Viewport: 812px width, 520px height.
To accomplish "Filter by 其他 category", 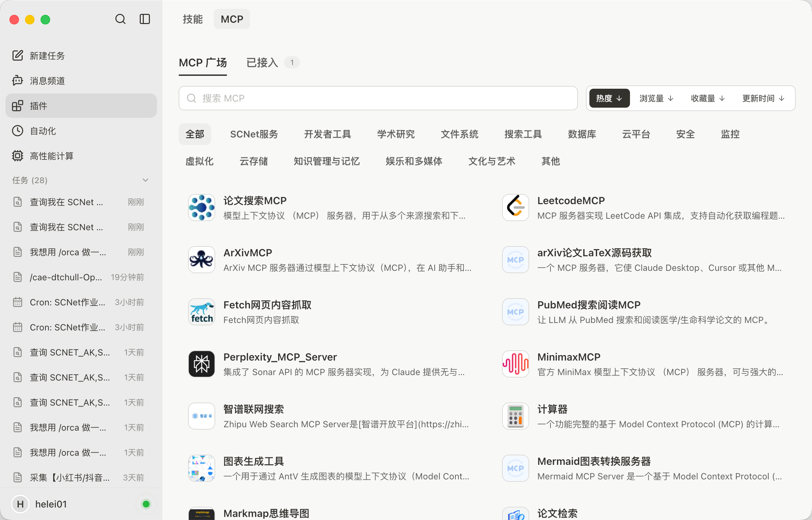I will 551,161.
